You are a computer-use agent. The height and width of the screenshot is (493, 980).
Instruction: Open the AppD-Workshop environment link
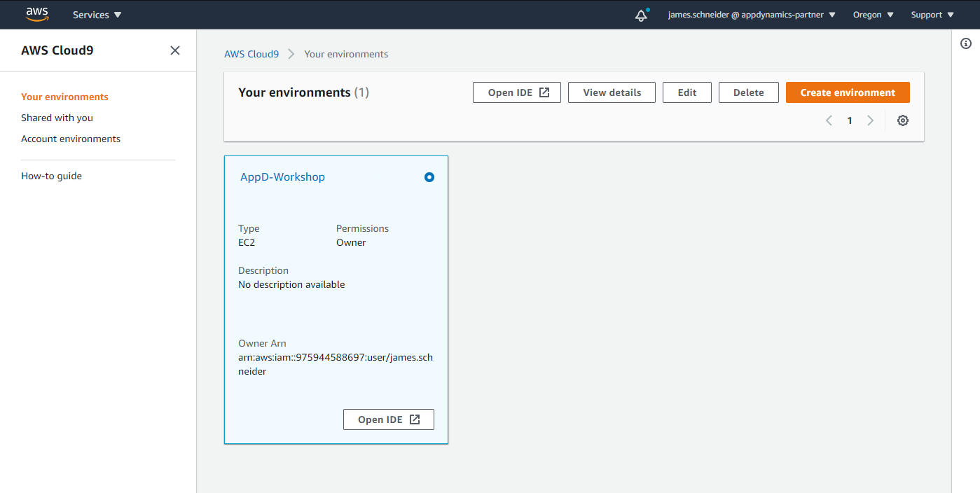tap(282, 177)
